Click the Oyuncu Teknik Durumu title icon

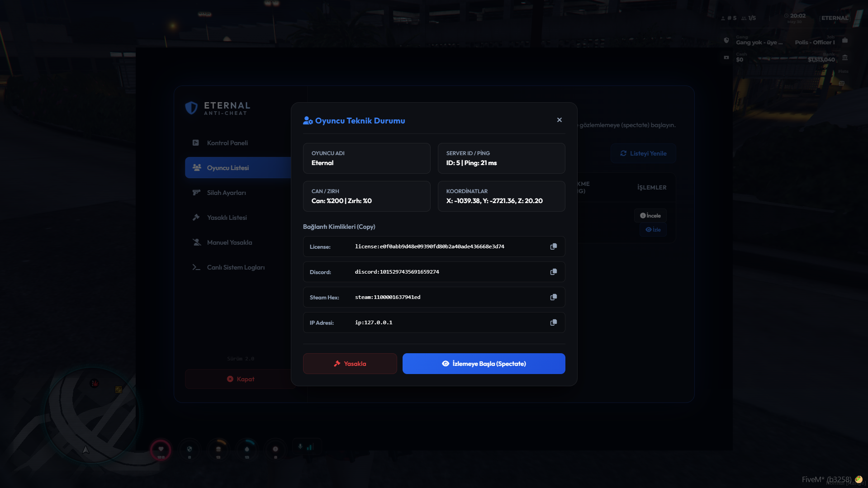pos(308,121)
